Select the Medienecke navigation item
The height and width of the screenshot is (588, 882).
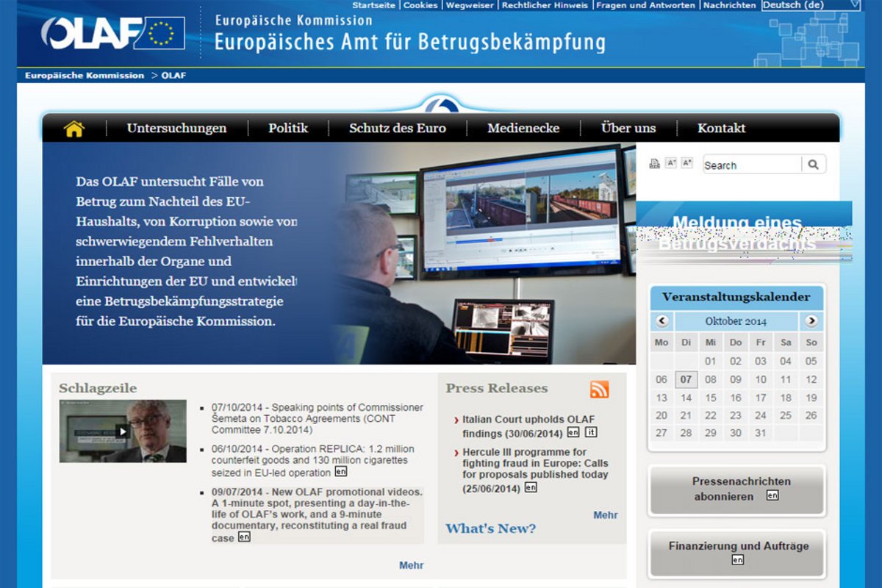[x=523, y=129]
